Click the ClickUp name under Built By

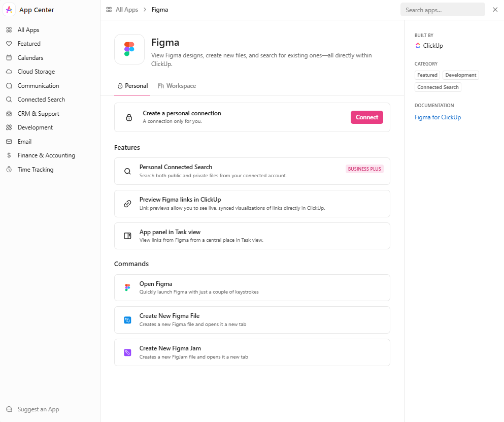pyautogui.click(x=433, y=46)
